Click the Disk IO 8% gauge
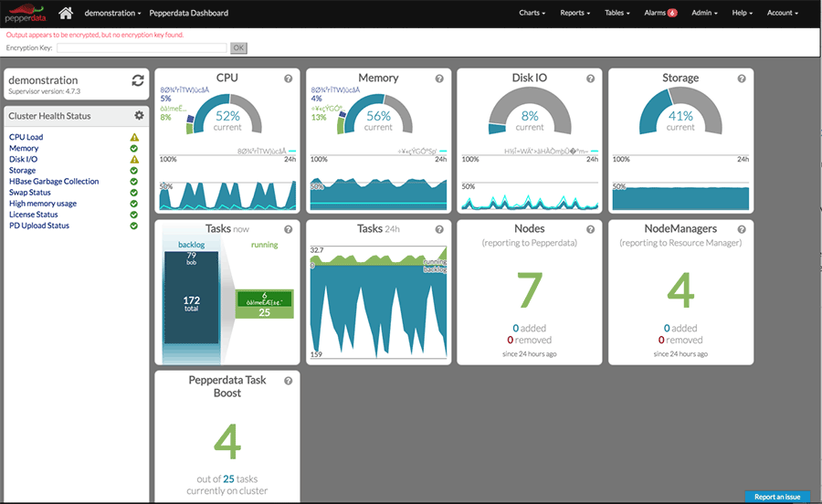The image size is (822, 504). click(530, 111)
